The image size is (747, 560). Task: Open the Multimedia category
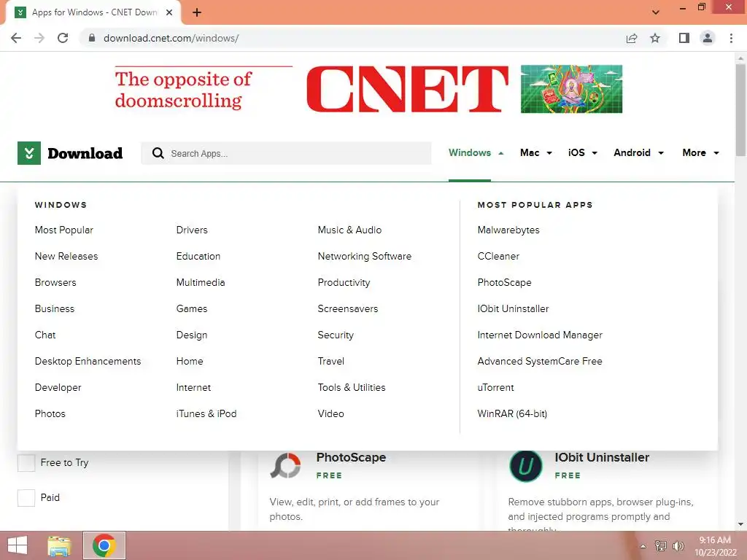201,282
